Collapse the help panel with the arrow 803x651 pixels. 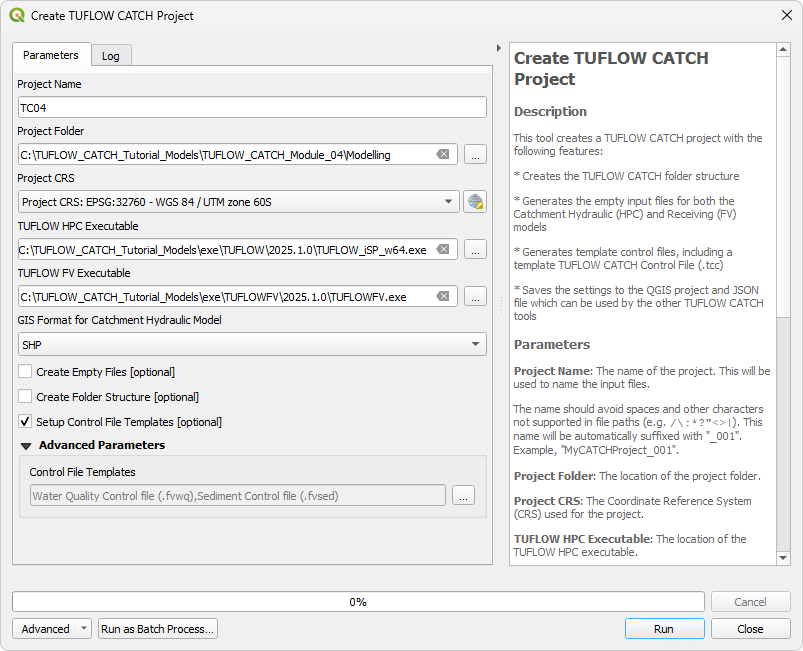point(499,48)
